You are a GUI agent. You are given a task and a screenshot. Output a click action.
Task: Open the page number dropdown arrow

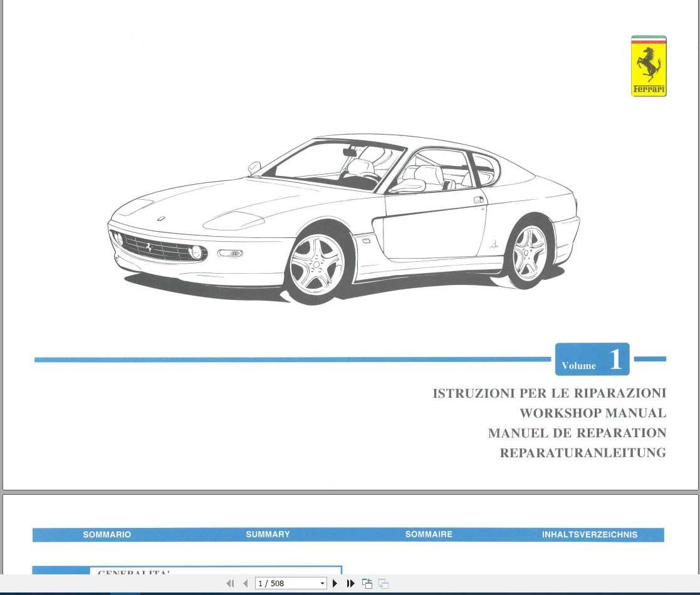(x=322, y=583)
